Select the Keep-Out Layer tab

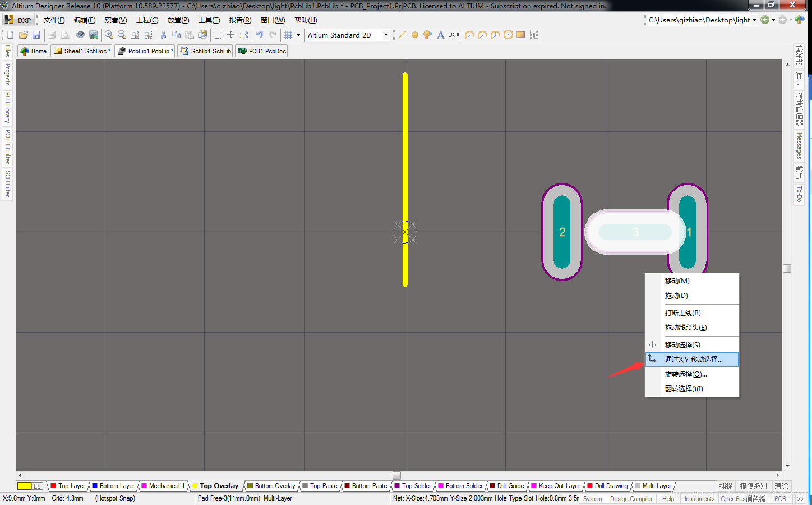[556, 486]
